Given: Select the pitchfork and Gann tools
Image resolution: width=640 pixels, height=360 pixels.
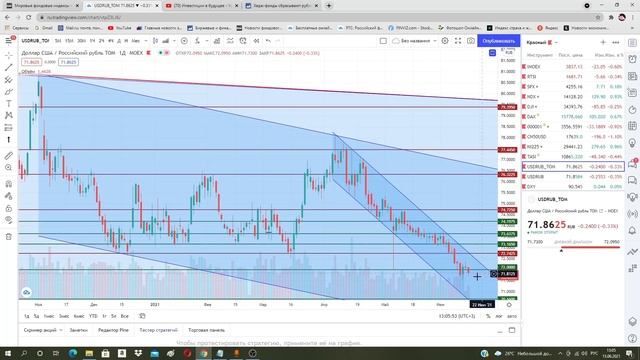Looking at the screenshot, I should [9, 80].
